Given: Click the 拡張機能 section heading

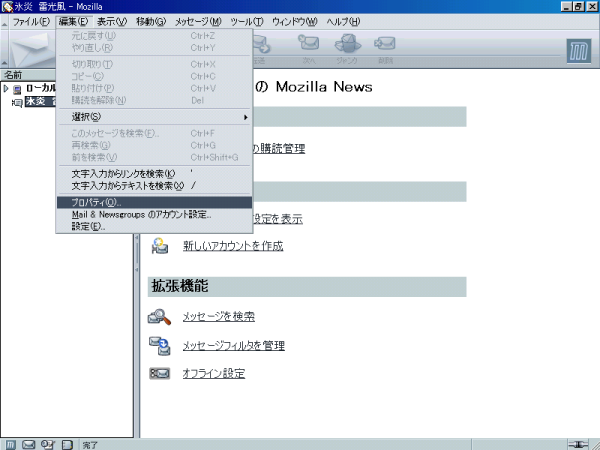Looking at the screenshot, I should 180,286.
